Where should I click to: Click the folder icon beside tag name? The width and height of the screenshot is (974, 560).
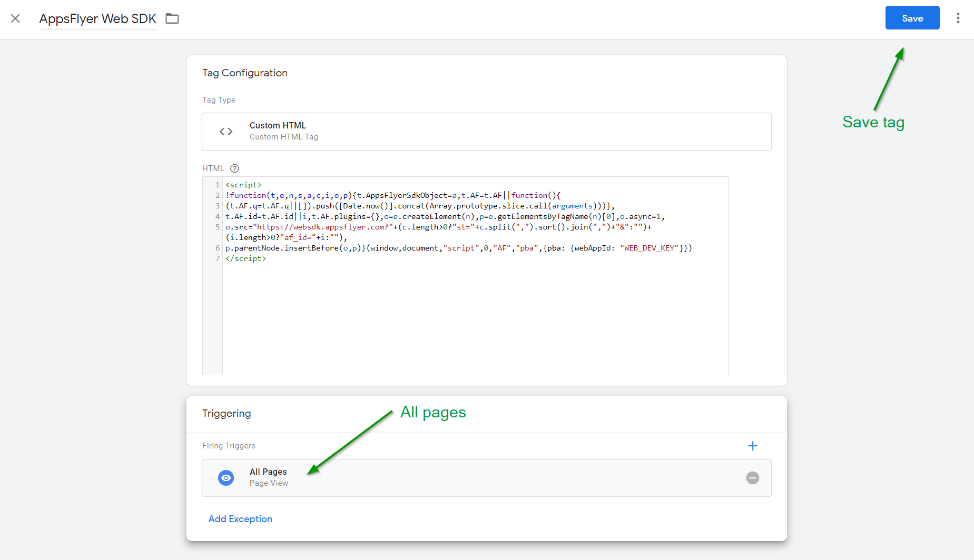(x=172, y=19)
